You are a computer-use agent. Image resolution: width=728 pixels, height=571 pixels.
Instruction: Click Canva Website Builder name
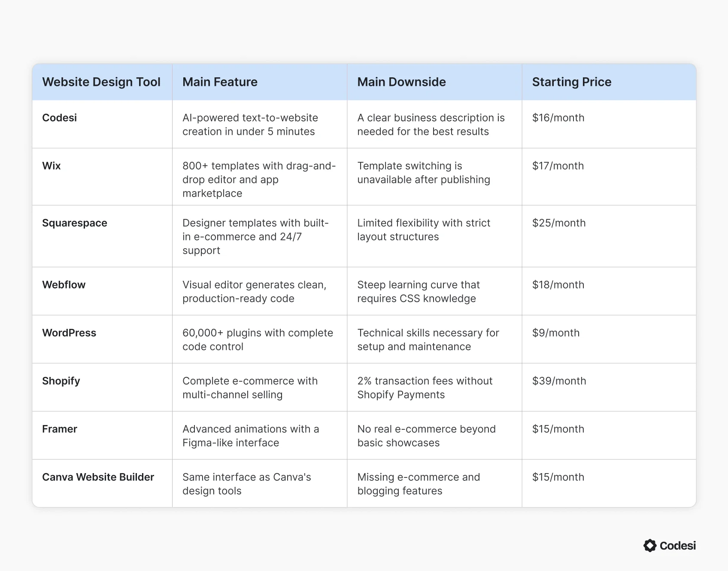[98, 477]
